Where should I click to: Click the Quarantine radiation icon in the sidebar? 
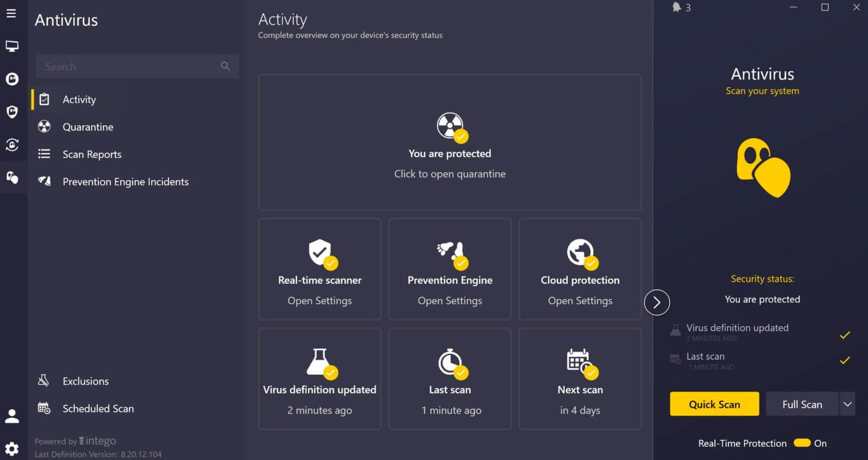click(44, 126)
